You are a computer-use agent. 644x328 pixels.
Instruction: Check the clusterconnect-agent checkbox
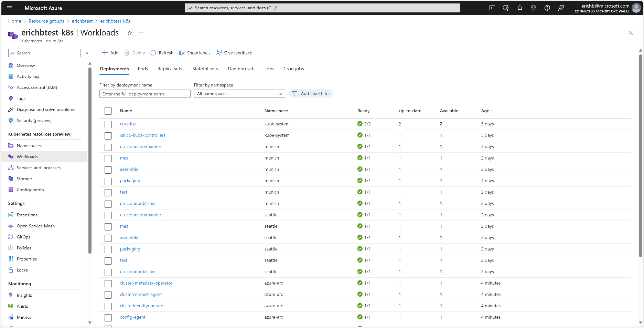108,295
